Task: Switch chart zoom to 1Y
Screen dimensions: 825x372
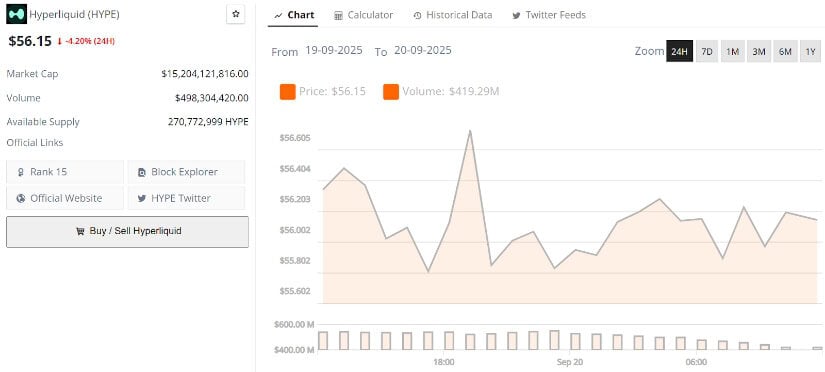Action: 810,51
